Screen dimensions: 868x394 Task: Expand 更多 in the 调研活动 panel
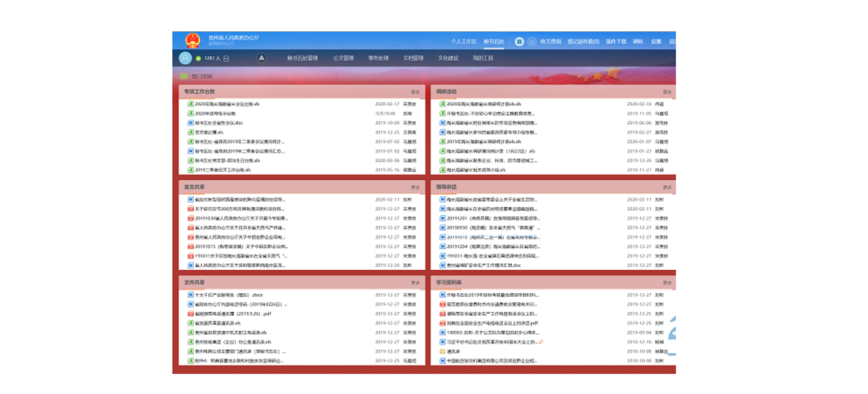click(667, 92)
